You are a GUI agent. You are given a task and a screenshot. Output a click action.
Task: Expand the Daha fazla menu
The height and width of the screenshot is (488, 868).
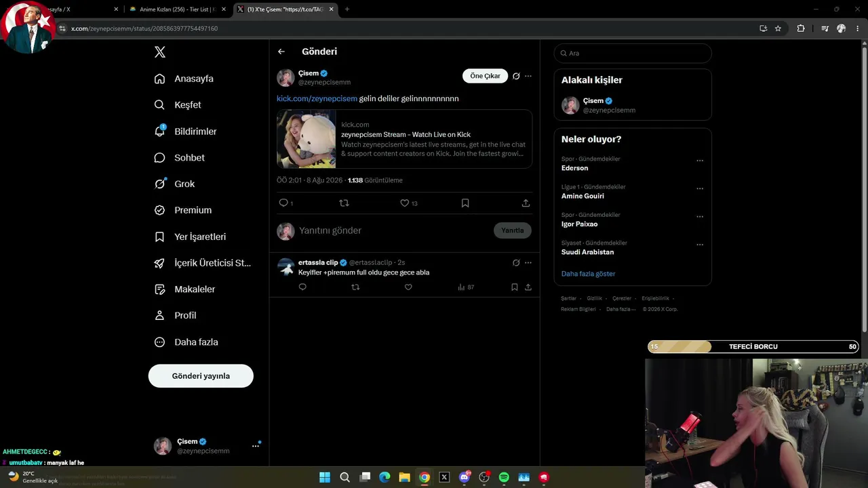pyautogui.click(x=186, y=342)
